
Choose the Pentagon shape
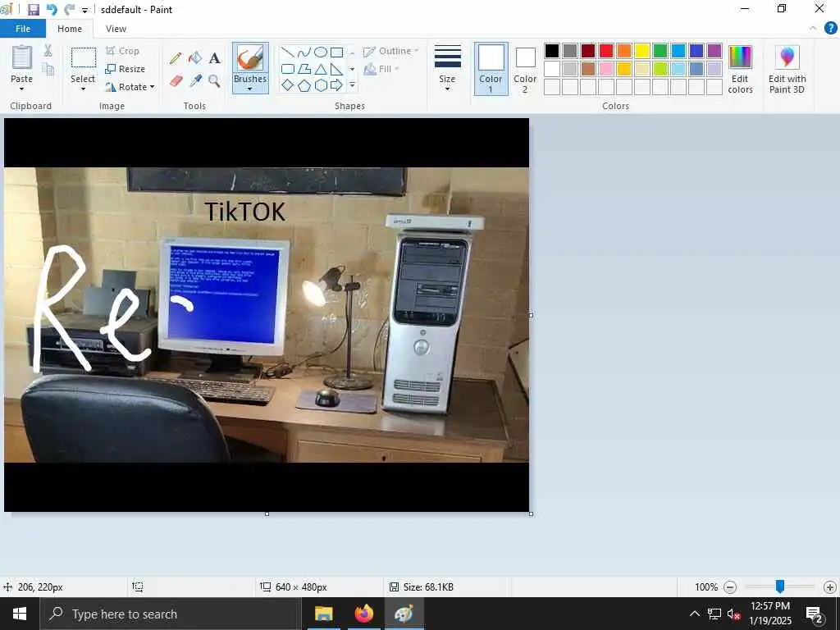[304, 85]
